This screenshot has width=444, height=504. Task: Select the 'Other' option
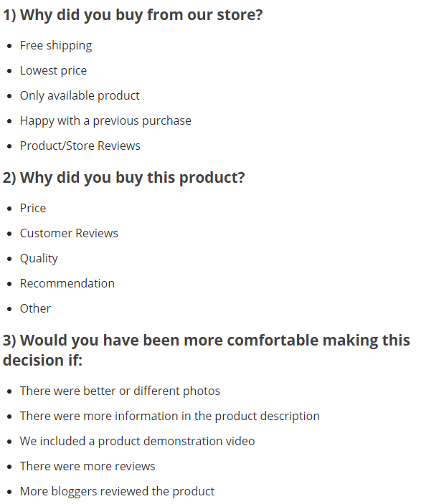(x=35, y=308)
